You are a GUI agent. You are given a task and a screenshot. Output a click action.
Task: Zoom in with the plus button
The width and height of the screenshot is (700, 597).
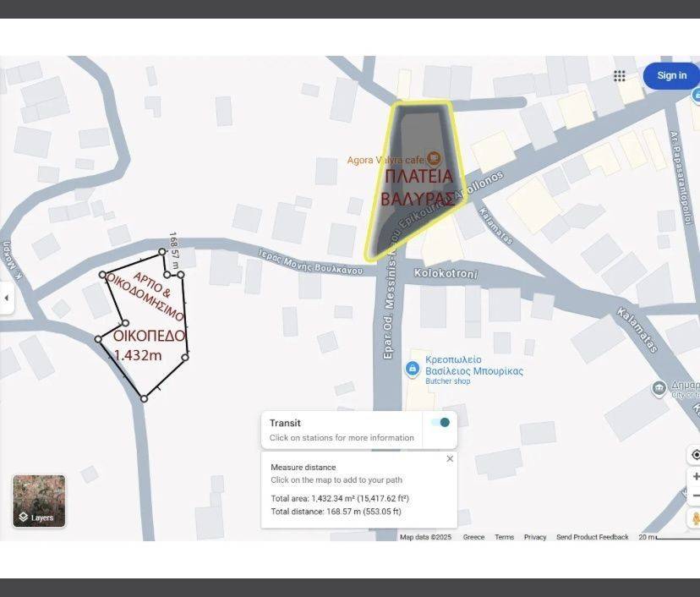[x=695, y=476]
